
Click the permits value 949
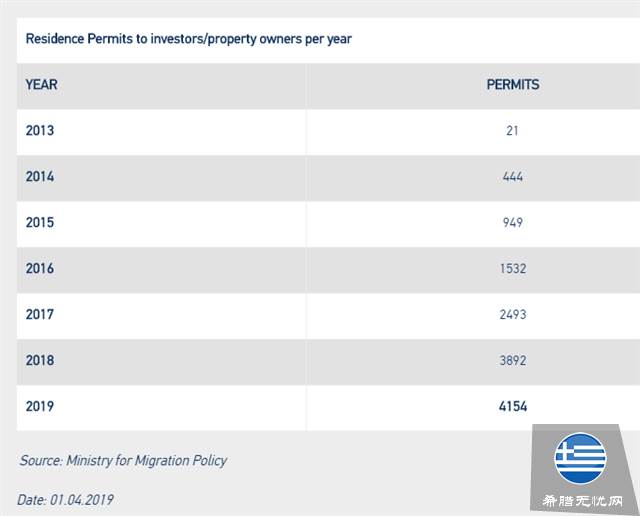pyautogui.click(x=513, y=223)
